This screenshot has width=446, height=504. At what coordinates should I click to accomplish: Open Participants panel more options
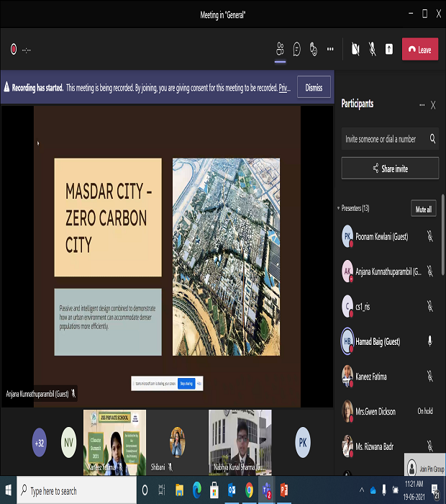[422, 105]
